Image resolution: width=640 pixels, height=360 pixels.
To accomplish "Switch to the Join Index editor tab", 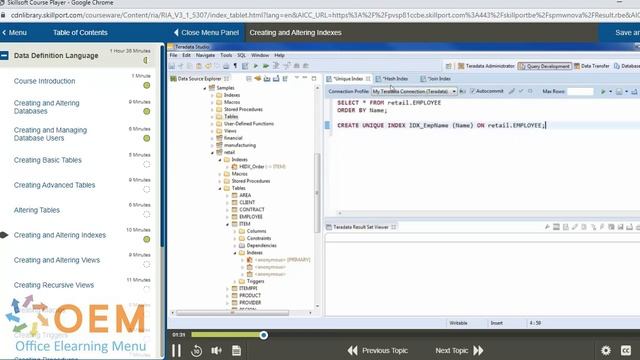I will (x=436, y=78).
